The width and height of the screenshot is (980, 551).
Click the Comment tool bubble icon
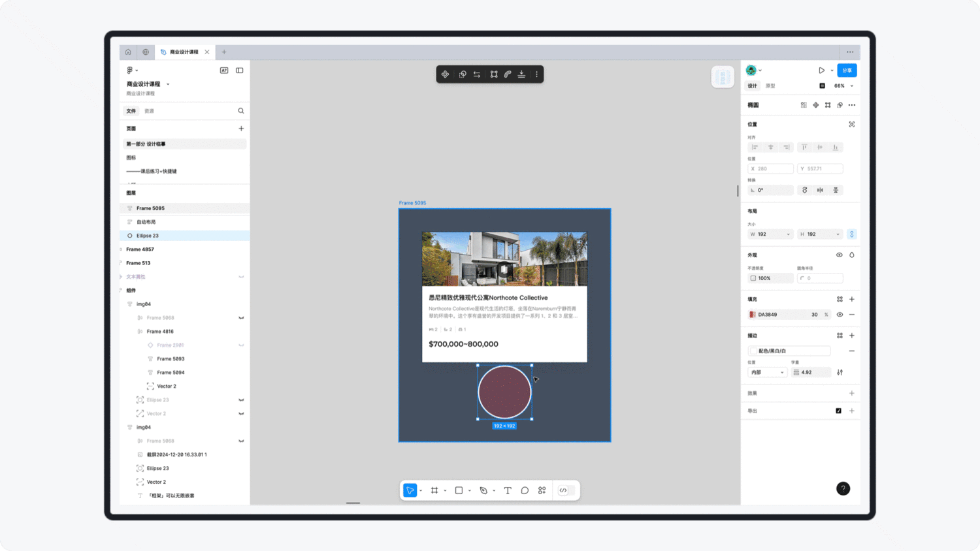pyautogui.click(x=525, y=490)
